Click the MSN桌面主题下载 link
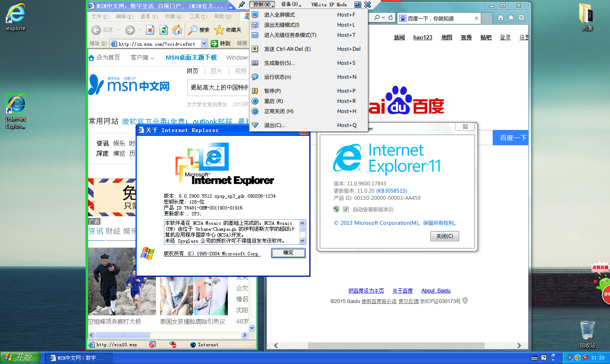The height and width of the screenshot is (364, 610). (x=191, y=58)
